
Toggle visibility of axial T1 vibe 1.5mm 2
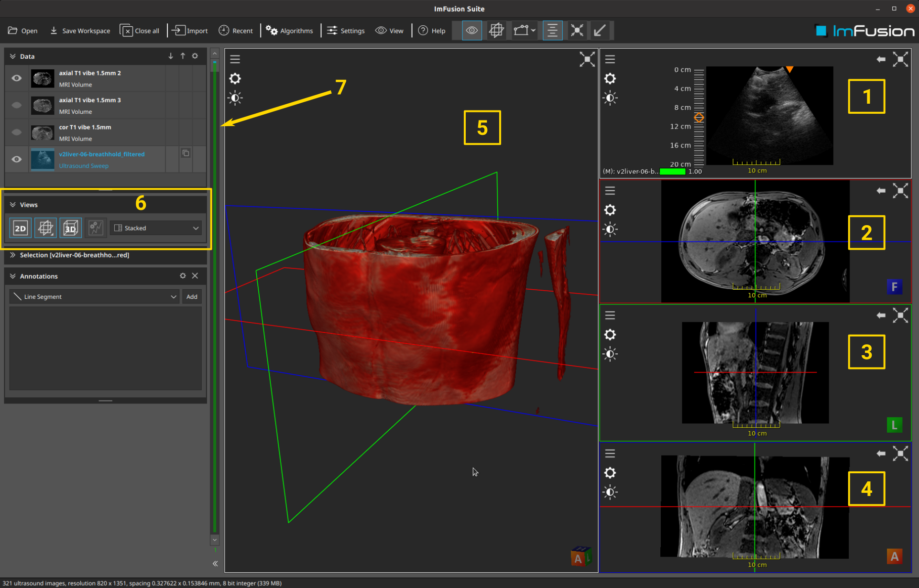point(17,78)
